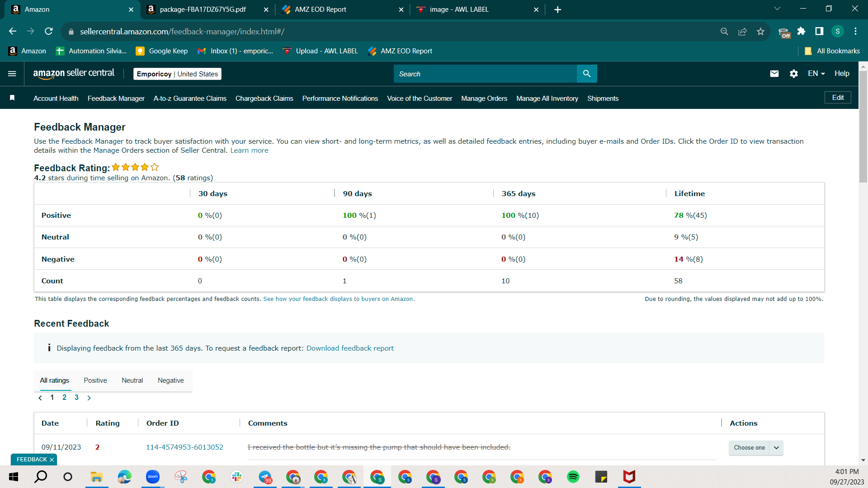The image size is (868, 488).
Task: Open Slack from the taskbar
Action: [237, 477]
